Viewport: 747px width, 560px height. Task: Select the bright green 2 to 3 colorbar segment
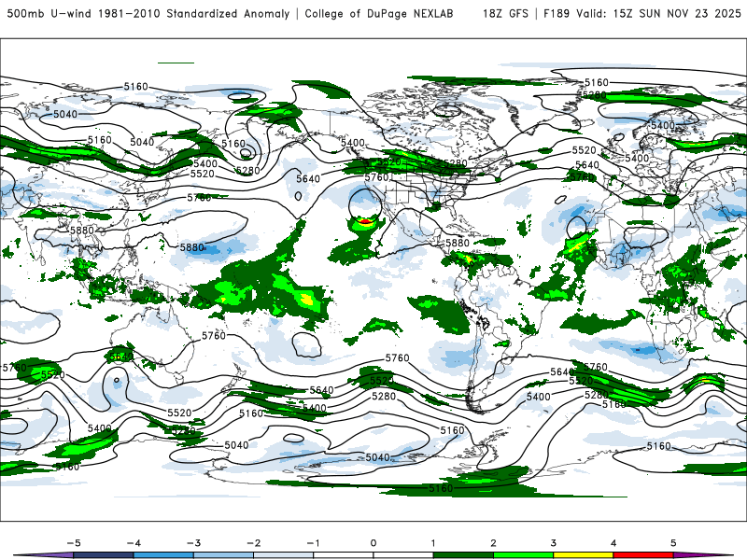(524, 555)
